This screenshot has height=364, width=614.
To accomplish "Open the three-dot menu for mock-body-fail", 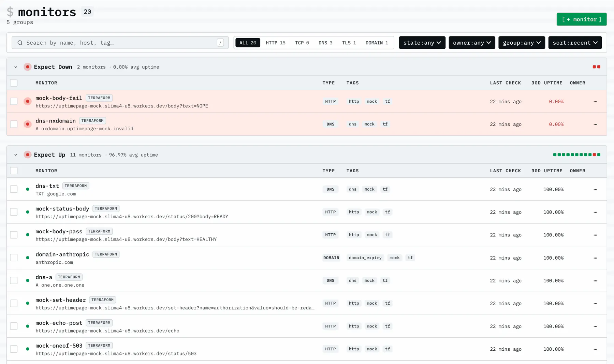I will [x=595, y=102].
